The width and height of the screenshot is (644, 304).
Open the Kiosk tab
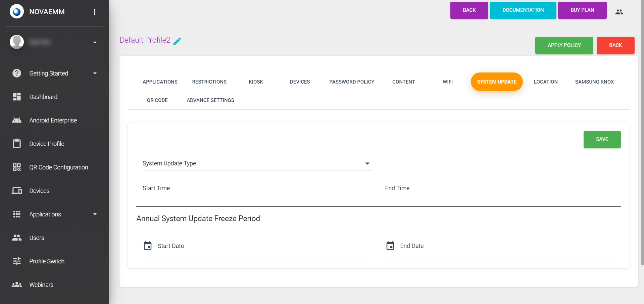[x=256, y=82]
